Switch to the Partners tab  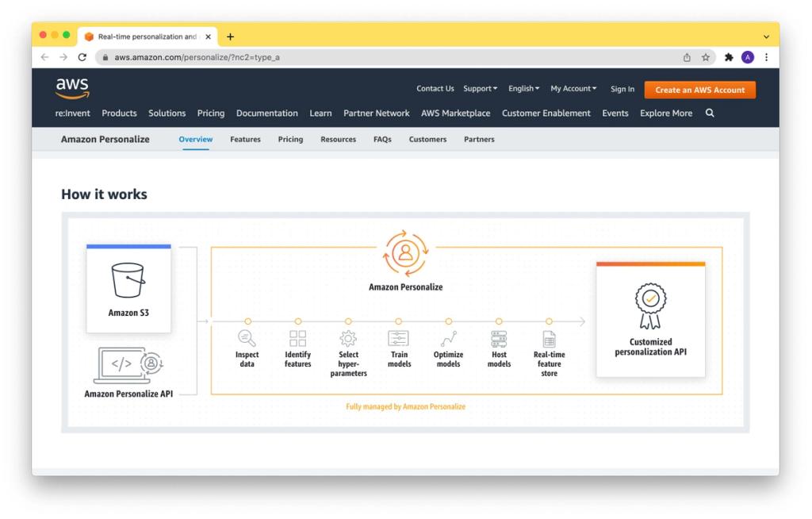[x=479, y=139]
